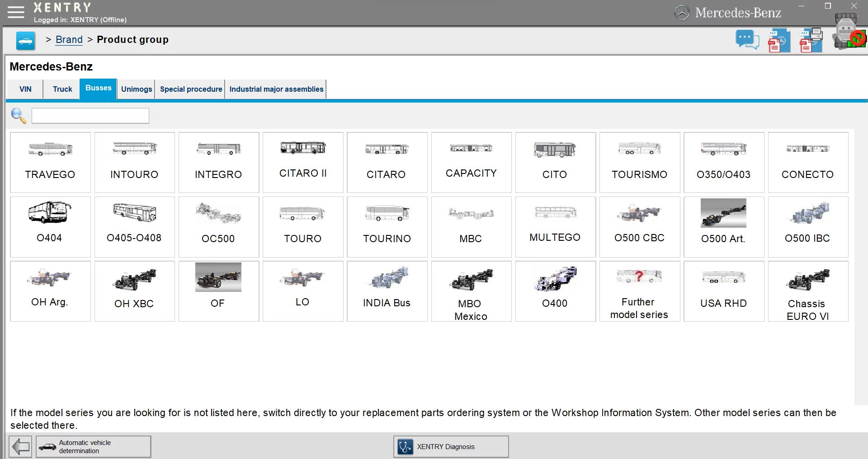
Task: Switch to the Truck tab
Action: tap(62, 89)
